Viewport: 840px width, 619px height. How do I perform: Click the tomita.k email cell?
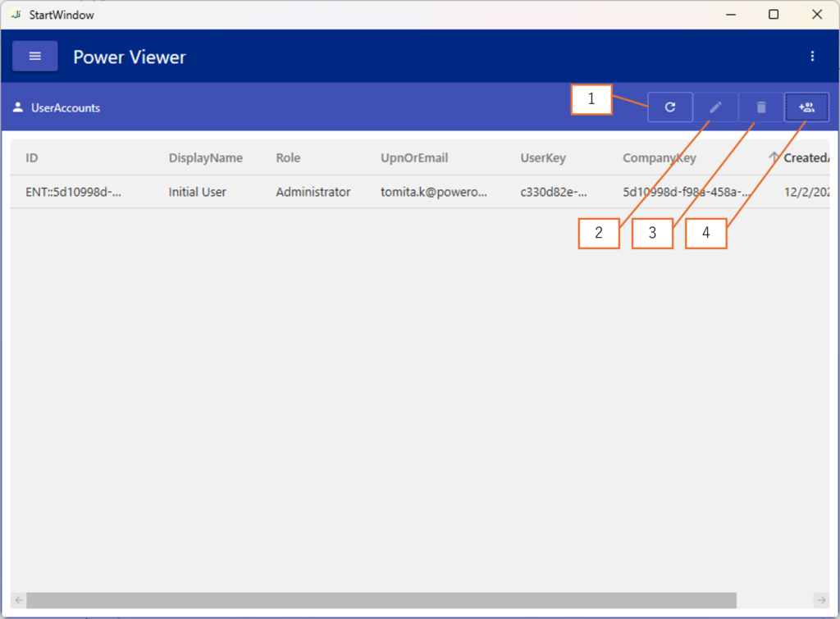[x=433, y=192]
